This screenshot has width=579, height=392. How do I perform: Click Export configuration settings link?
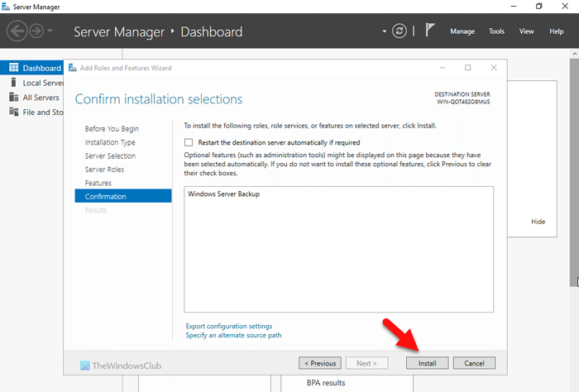(229, 327)
